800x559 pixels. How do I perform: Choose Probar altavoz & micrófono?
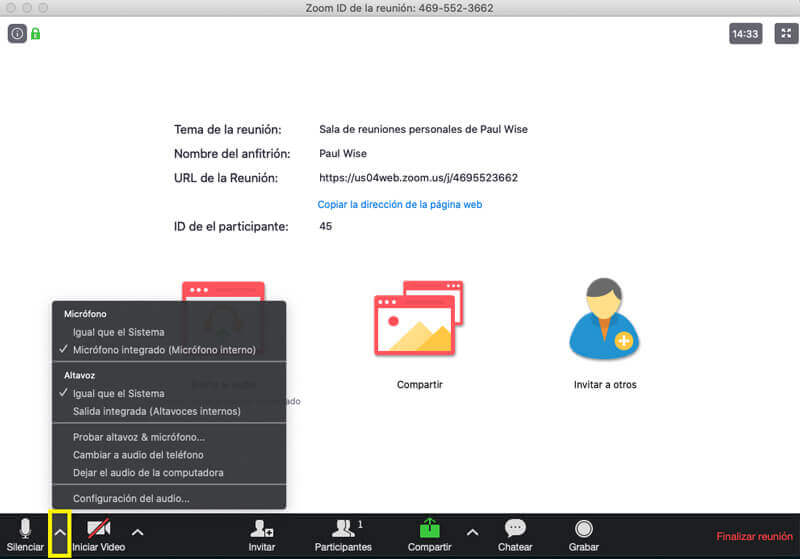click(x=169, y=437)
